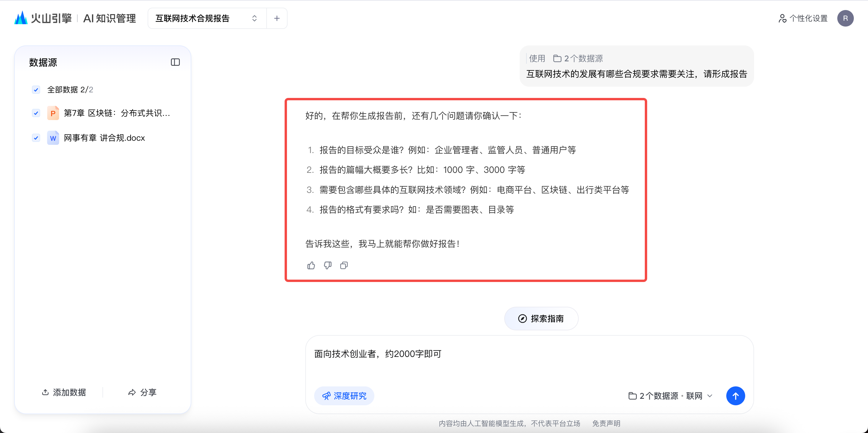Toggle the 全部数据 checkbox
The image size is (868, 433).
point(36,90)
